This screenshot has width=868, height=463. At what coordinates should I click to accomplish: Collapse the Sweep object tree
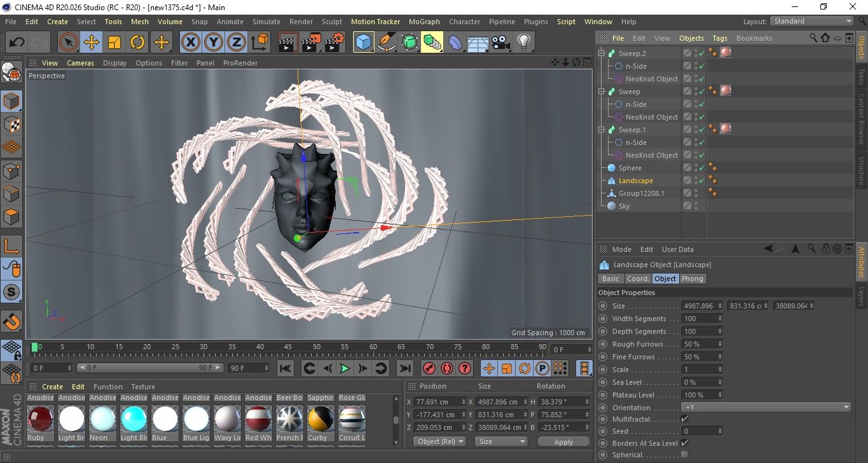coord(602,92)
